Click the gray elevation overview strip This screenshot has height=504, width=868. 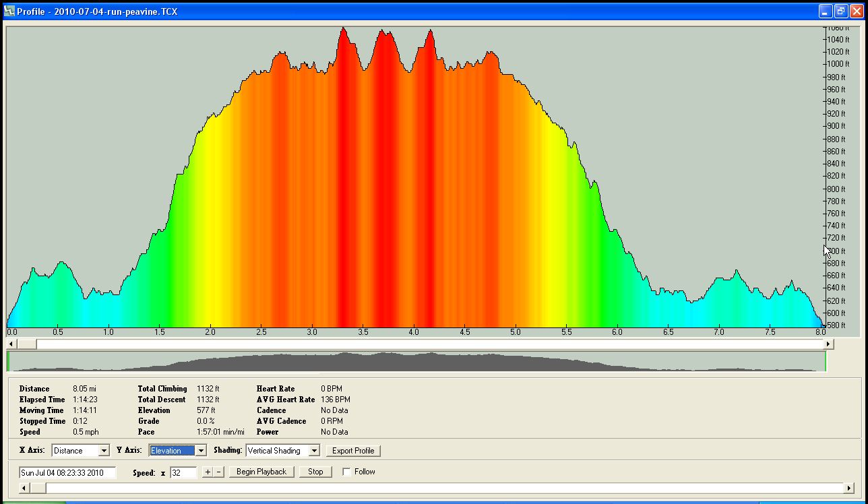click(416, 362)
